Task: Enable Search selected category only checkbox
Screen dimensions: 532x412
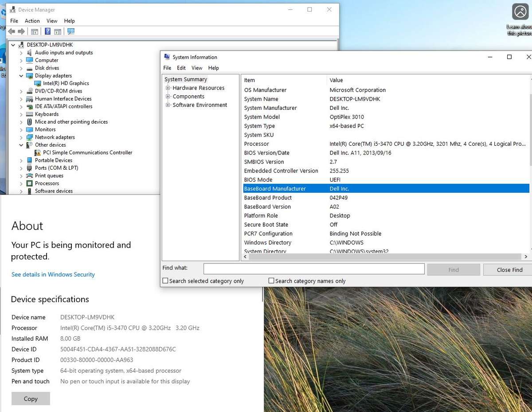Action: click(165, 281)
